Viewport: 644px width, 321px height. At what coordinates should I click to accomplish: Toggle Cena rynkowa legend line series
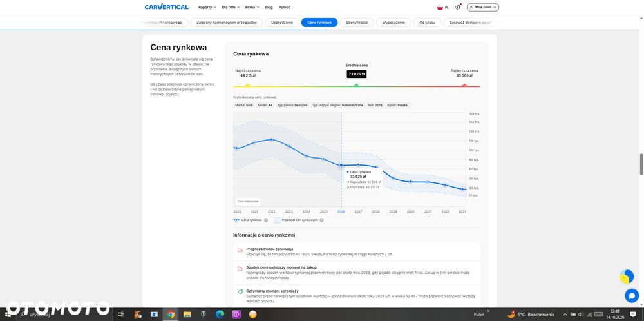247,220
